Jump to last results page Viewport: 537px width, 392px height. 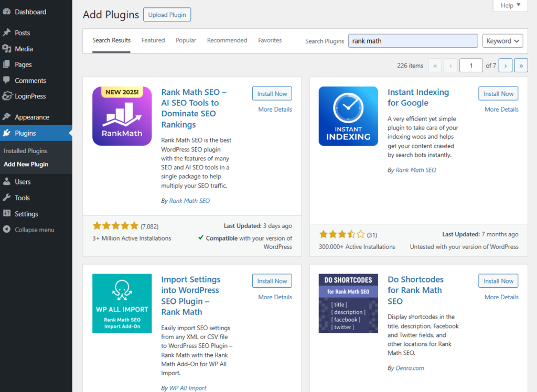(521, 66)
